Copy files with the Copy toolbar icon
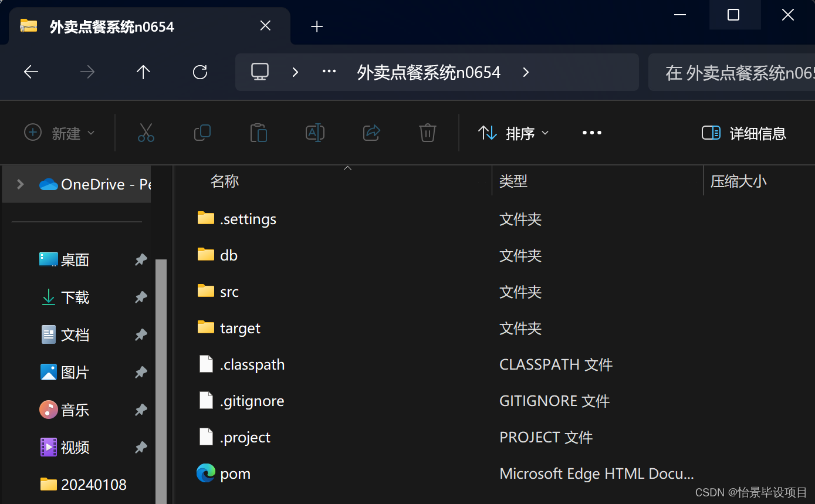This screenshot has width=815, height=504. pos(202,133)
